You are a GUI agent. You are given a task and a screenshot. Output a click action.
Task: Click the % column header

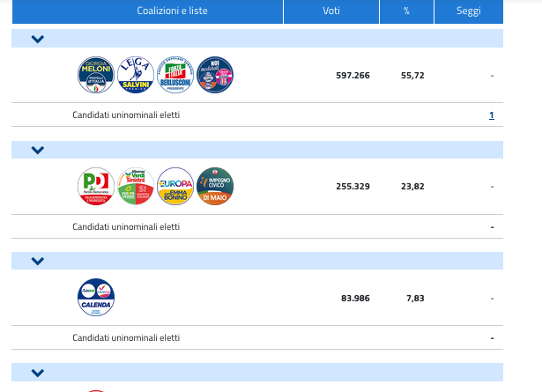(x=406, y=11)
